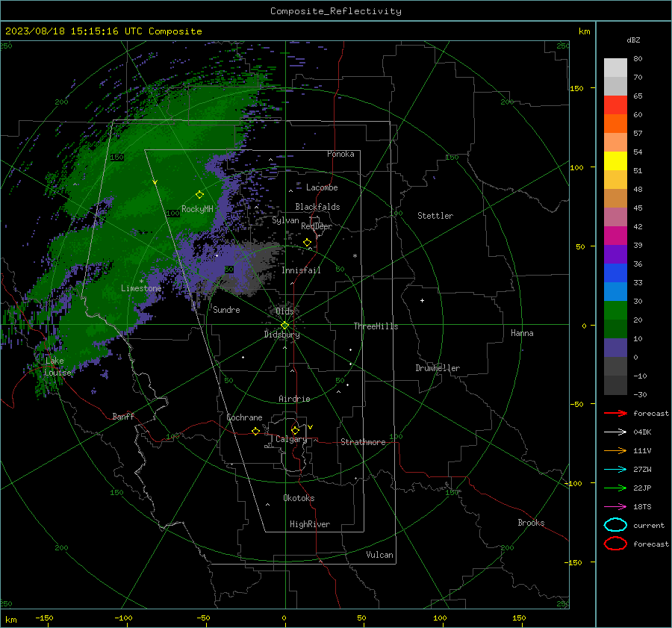Click the Brooks city label
Image resolution: width=672 pixels, height=628 pixels.
click(531, 523)
